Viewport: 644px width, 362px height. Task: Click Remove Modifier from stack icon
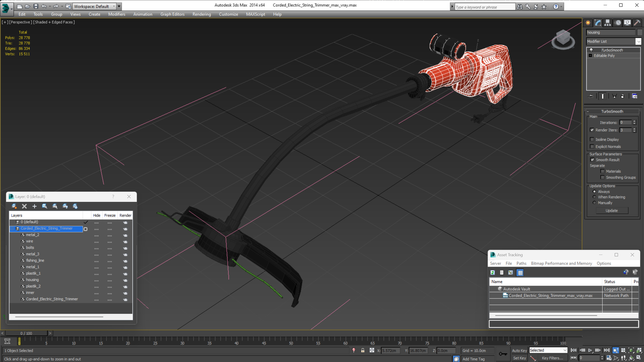click(623, 96)
